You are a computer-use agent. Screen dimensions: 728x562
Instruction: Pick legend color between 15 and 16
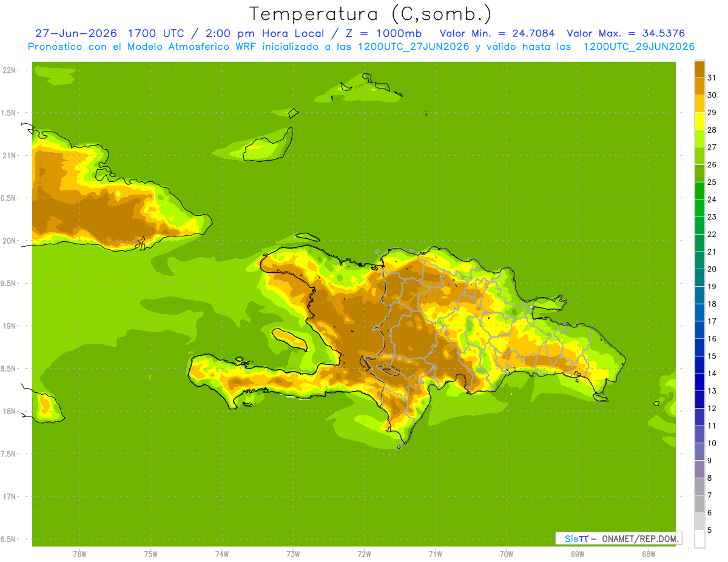pyautogui.click(x=699, y=347)
